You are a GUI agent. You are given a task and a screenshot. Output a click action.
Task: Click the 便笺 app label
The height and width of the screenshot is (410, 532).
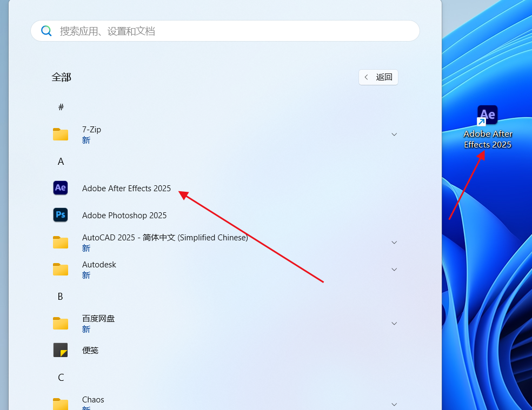pos(90,351)
